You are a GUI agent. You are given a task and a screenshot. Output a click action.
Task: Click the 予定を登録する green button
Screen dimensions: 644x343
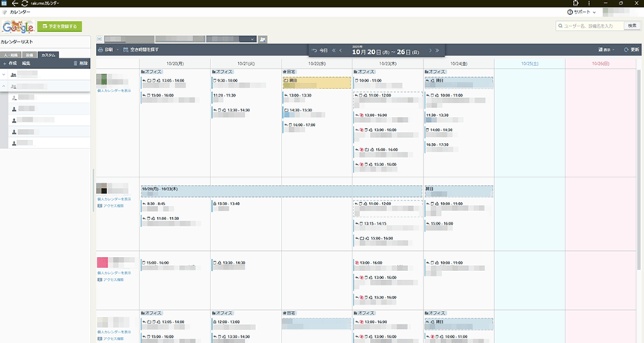(60, 26)
